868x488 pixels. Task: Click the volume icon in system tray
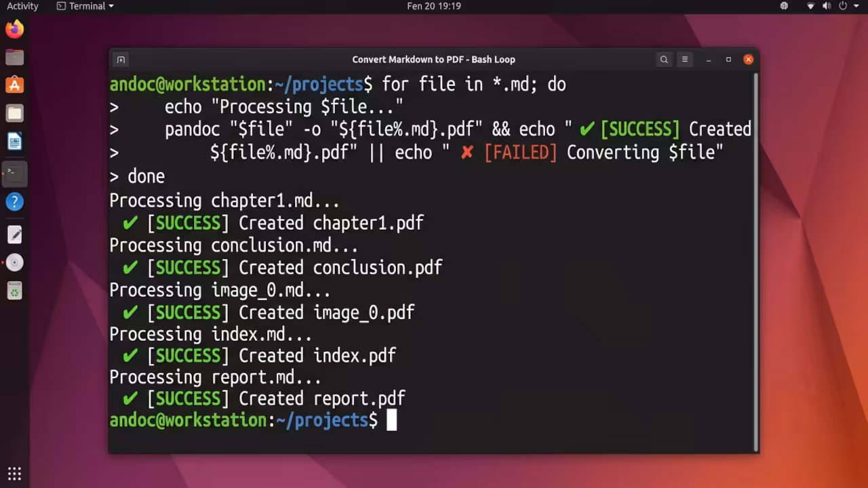click(x=827, y=6)
